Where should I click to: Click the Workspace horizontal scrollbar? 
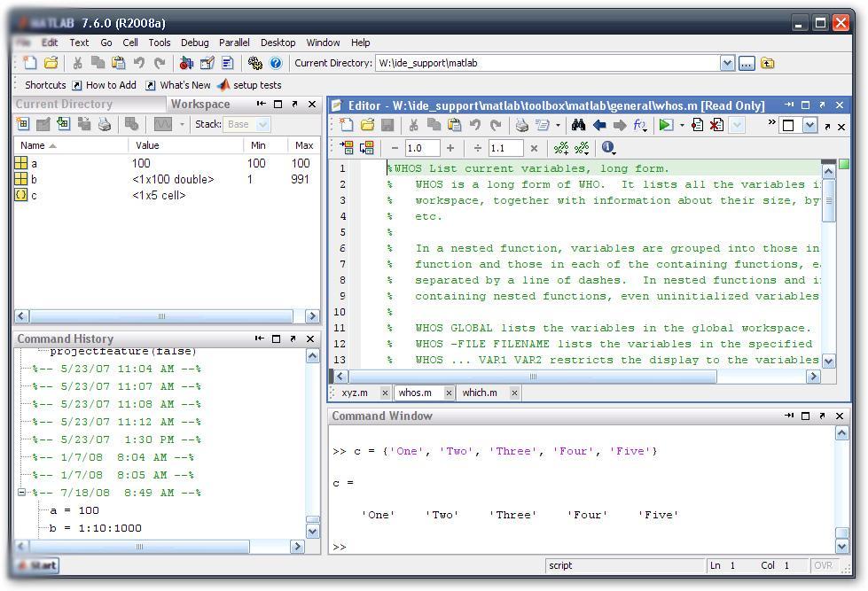(161, 316)
